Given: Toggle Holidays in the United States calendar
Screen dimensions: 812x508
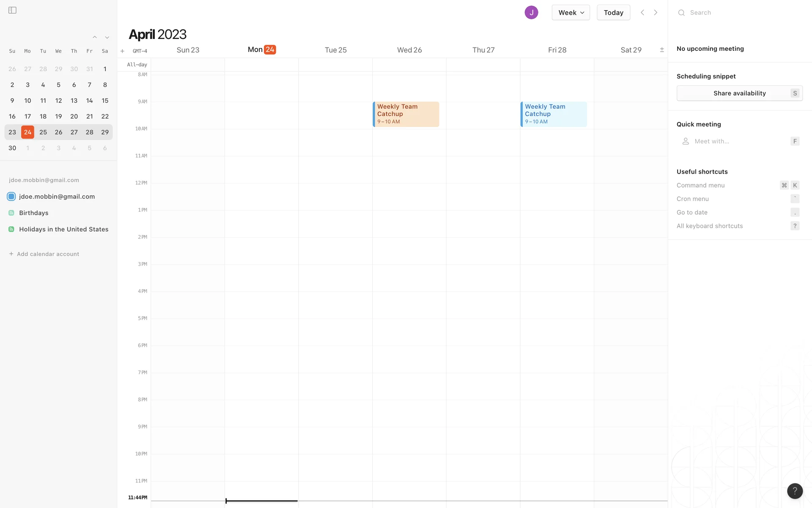Looking at the screenshot, I should click(11, 229).
